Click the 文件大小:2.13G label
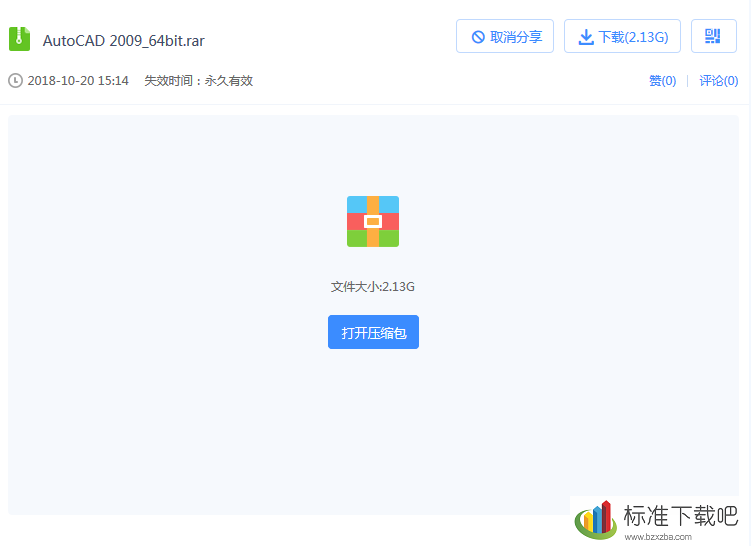 (x=373, y=286)
